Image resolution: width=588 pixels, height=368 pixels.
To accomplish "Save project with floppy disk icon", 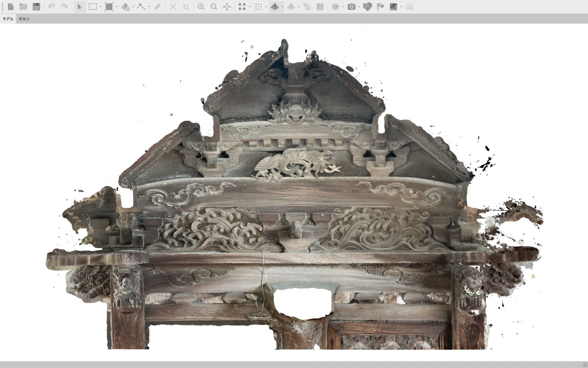I will (36, 7).
